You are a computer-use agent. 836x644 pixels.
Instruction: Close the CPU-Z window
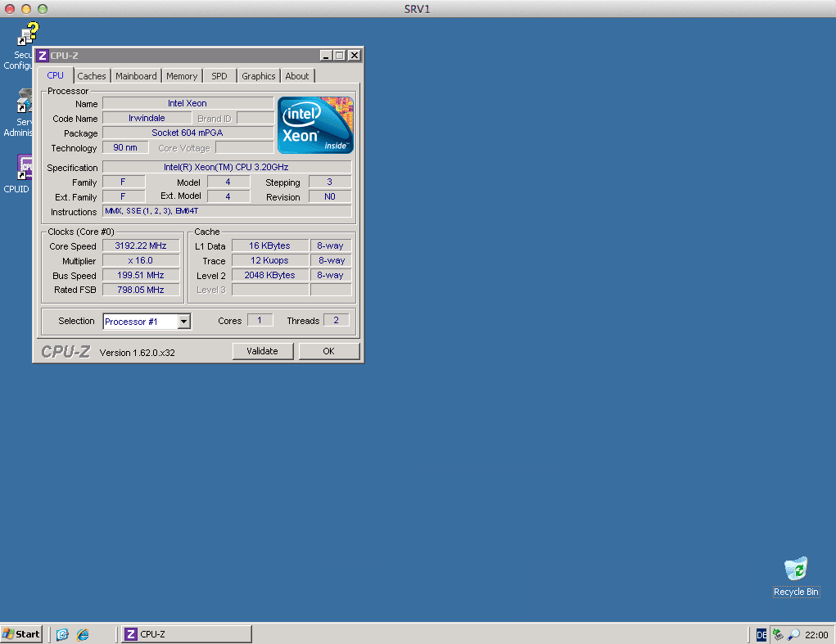coord(354,56)
